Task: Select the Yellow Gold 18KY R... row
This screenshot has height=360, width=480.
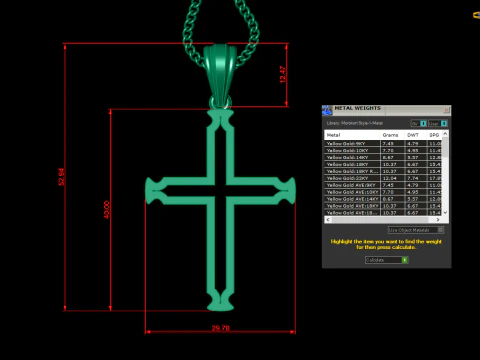Action: 383,171
